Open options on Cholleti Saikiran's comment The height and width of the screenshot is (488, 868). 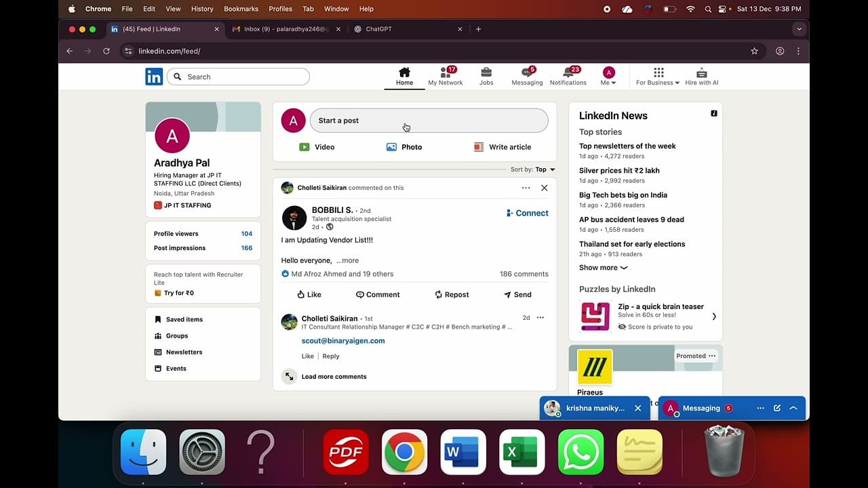(x=540, y=317)
